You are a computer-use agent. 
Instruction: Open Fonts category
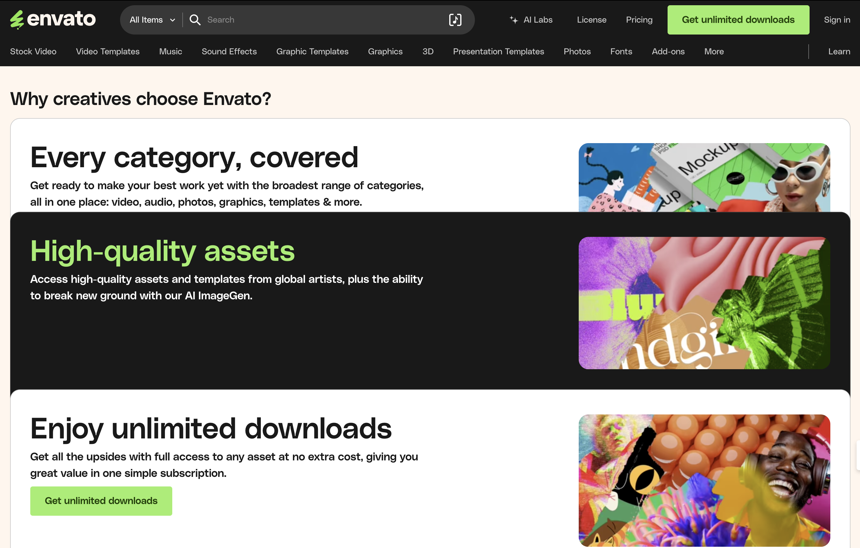pos(621,52)
